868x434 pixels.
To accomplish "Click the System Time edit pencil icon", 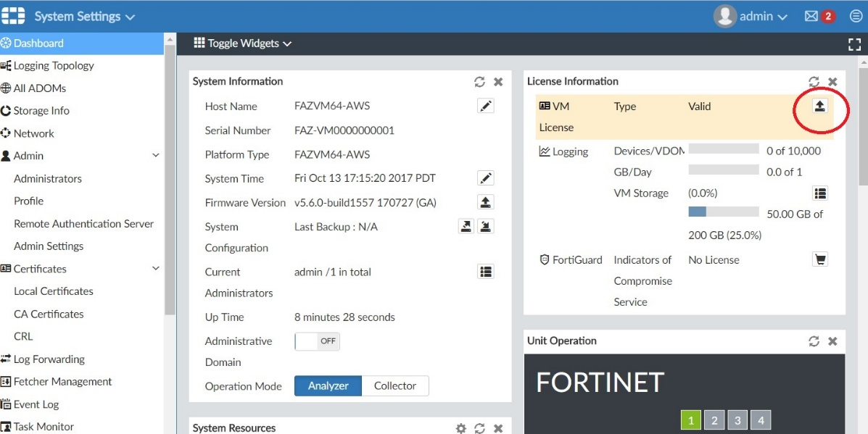I will (x=486, y=178).
